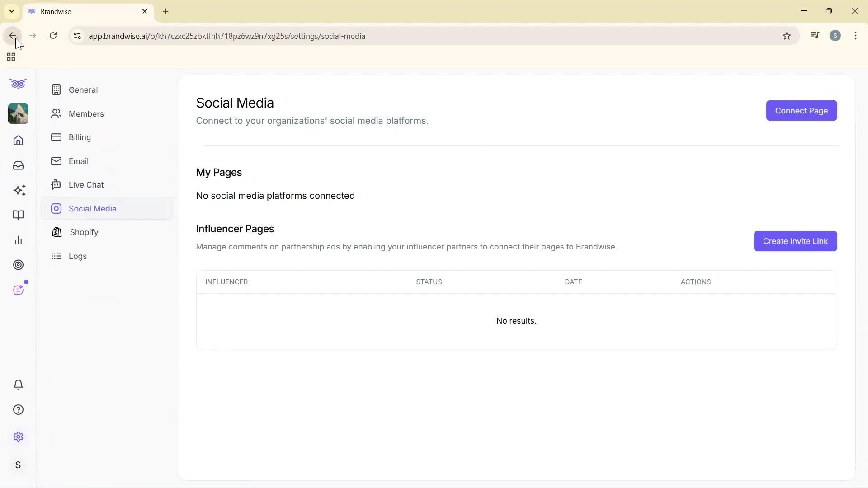Open Chrome media controls icon
The width and height of the screenshot is (868, 488).
pyautogui.click(x=815, y=35)
